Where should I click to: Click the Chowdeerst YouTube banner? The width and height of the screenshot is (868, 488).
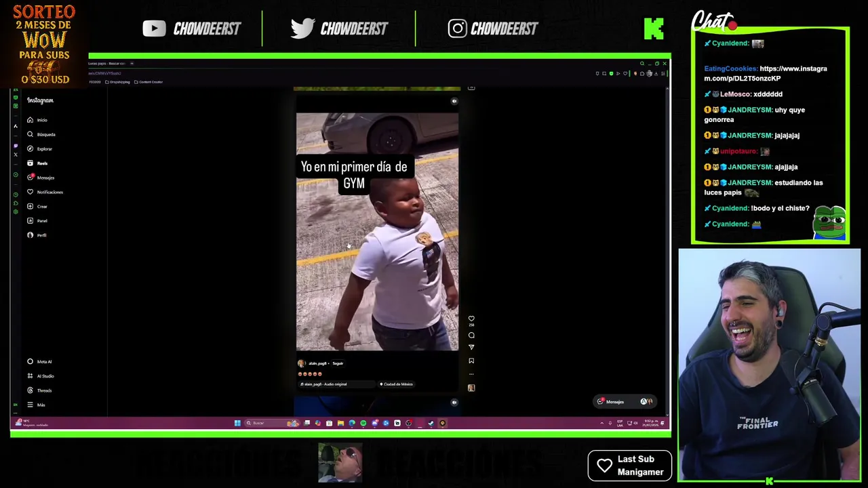pyautogui.click(x=192, y=28)
